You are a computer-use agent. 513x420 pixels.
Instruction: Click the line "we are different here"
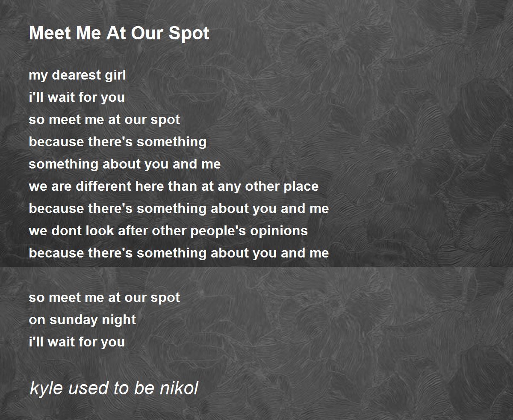(174, 186)
